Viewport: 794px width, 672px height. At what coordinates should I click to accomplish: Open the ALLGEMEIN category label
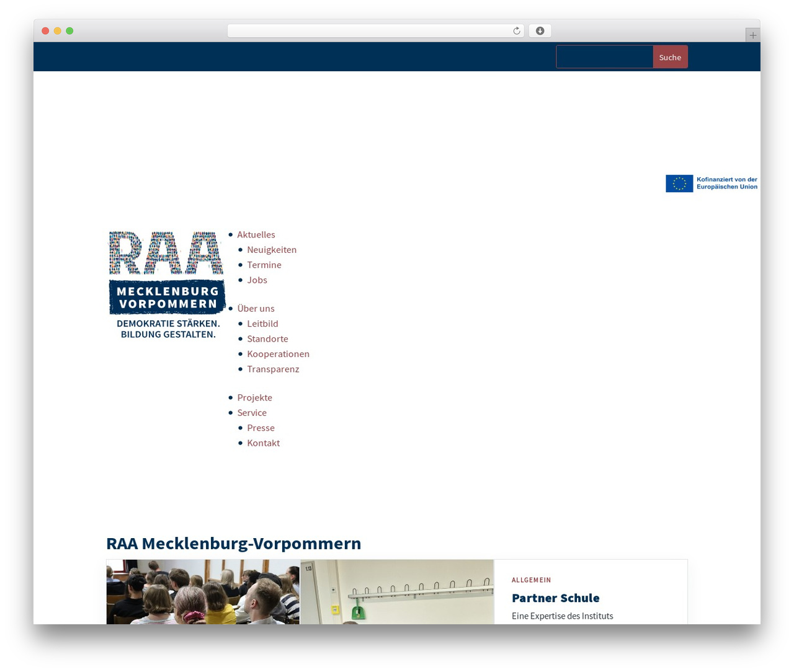click(531, 580)
